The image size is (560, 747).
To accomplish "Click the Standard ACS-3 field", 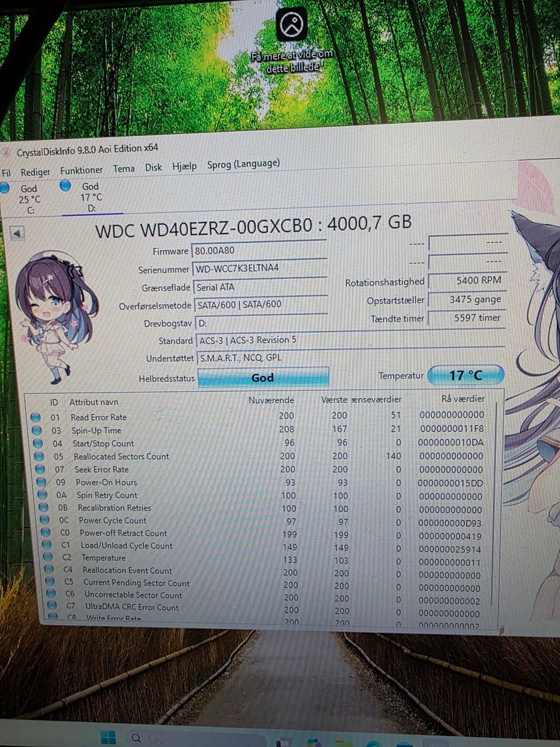I will (x=350, y=340).
